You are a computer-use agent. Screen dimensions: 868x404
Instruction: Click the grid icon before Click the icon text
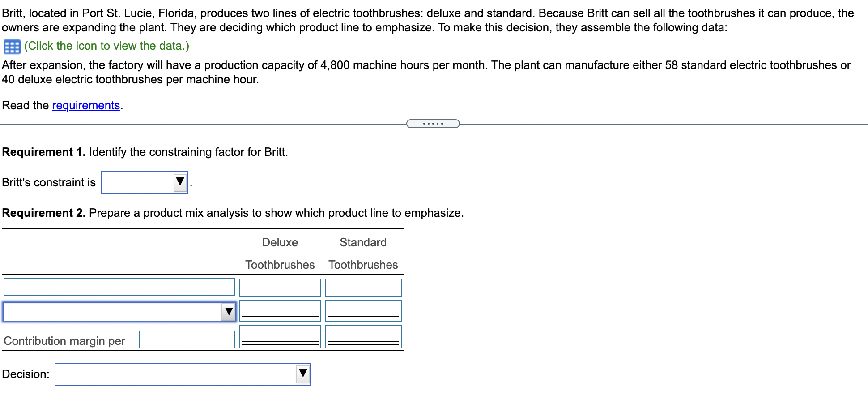(x=11, y=45)
